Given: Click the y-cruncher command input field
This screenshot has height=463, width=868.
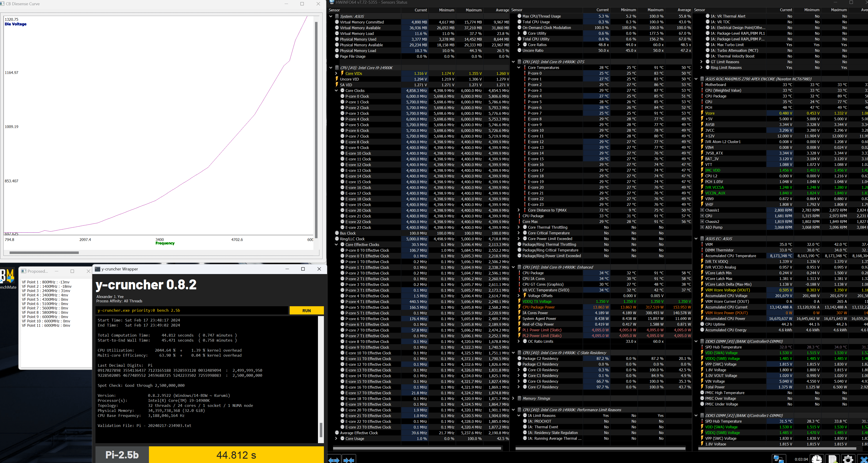Looking at the screenshot, I should (x=192, y=311).
